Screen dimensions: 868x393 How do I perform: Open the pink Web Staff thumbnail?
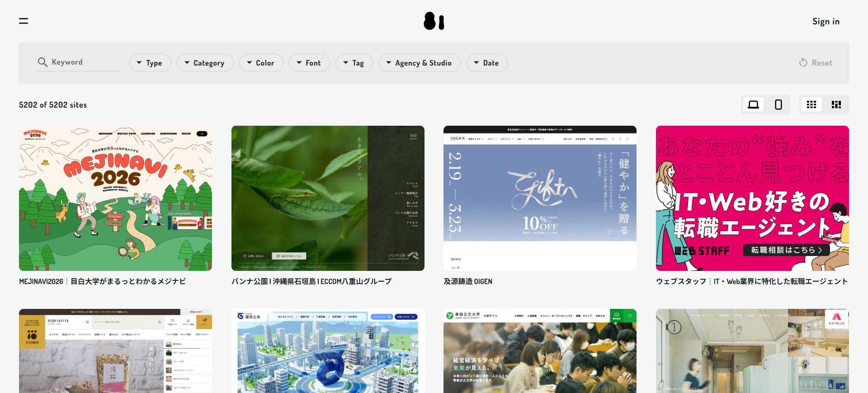point(752,198)
